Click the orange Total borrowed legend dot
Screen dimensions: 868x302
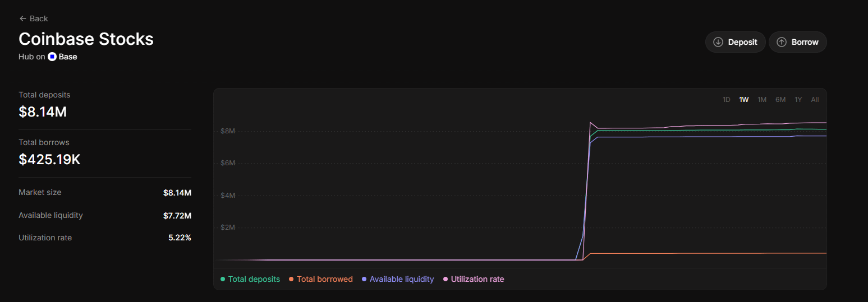(x=291, y=279)
